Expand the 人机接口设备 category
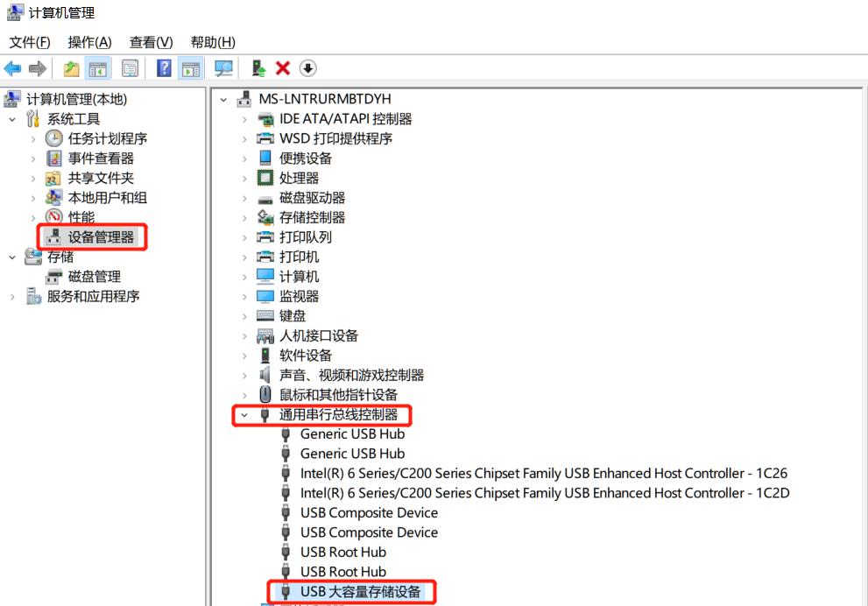Screen dimensions: 868x606 pyautogui.click(x=244, y=336)
